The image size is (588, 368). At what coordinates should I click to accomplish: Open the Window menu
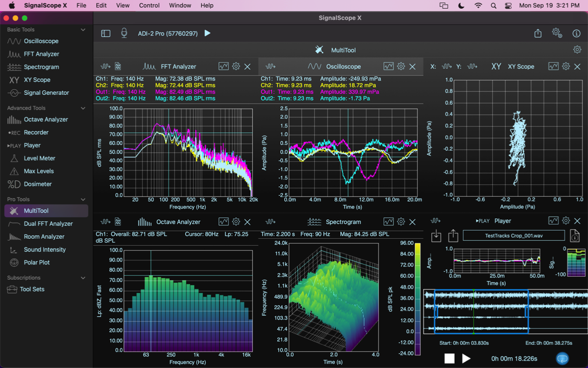[x=180, y=5]
